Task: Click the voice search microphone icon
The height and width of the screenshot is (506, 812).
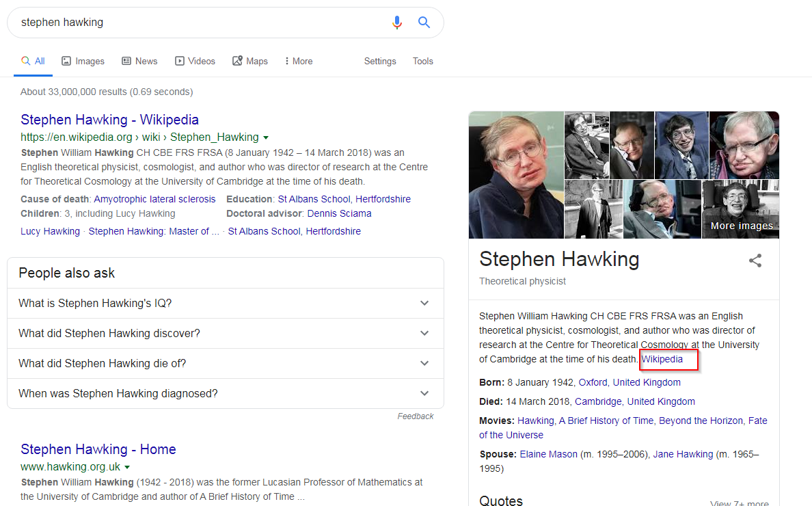Action: tap(396, 23)
